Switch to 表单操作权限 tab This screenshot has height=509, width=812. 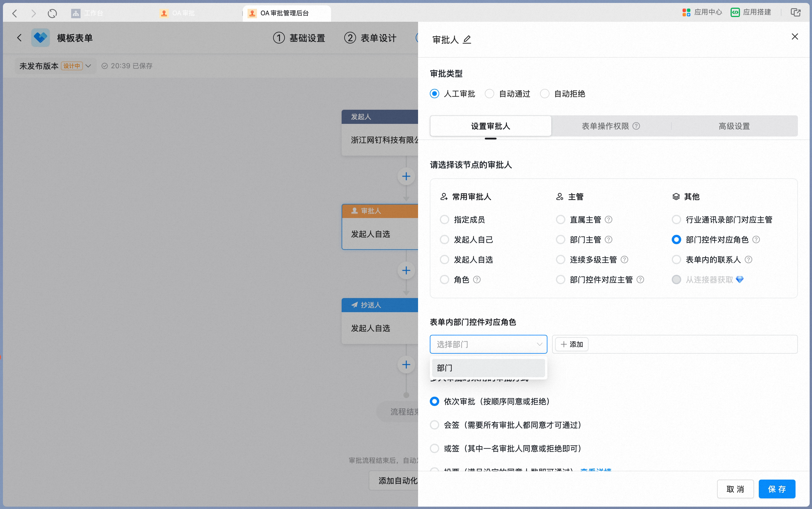[x=611, y=126]
